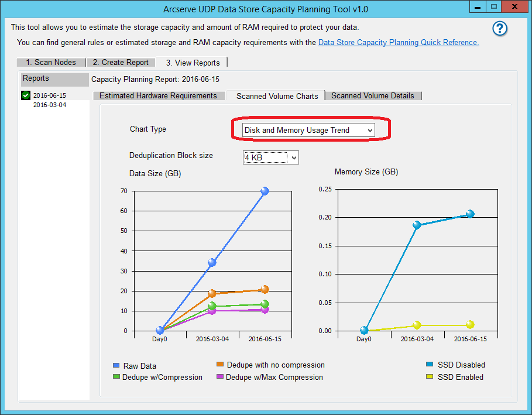Expand the Deduplication Block size dropdown

(x=271, y=157)
